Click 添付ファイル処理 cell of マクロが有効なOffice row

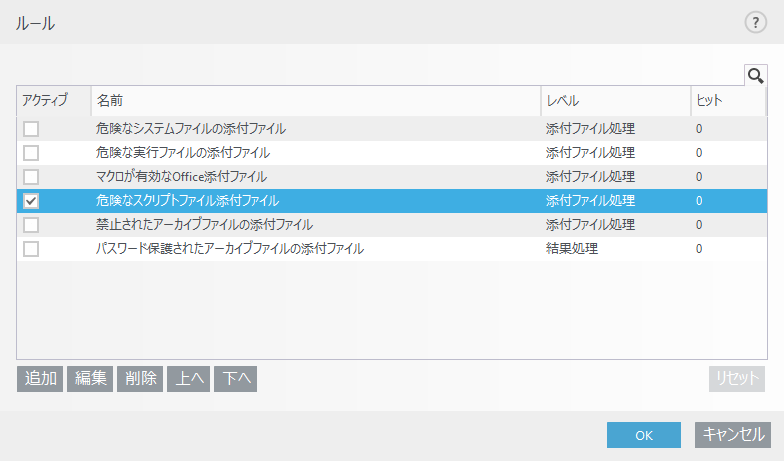pyautogui.click(x=590, y=177)
